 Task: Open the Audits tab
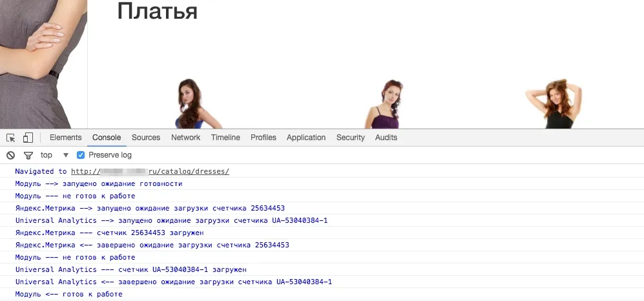(386, 138)
